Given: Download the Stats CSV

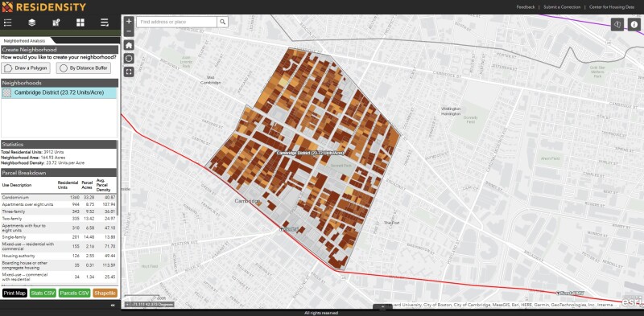Looking at the screenshot, I should pyautogui.click(x=43, y=293).
